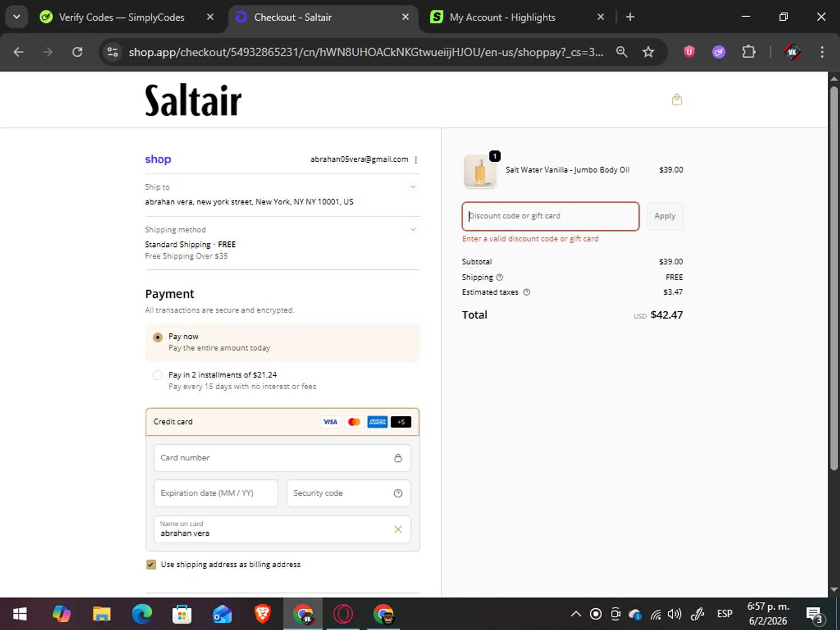Show hidden system tray icons
This screenshot has width=840, height=630.
tap(576, 614)
